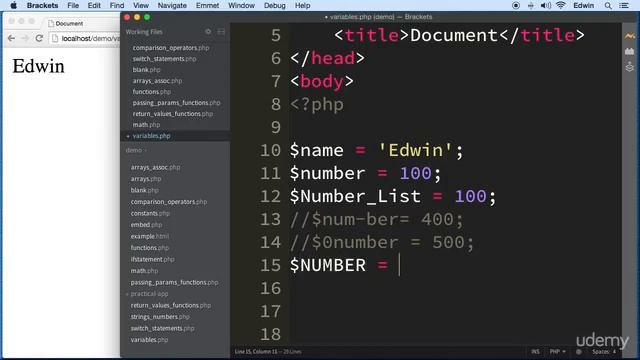The width and height of the screenshot is (640, 360).
Task: Open arrays_assoc.php in demo tree
Action: click(x=155, y=167)
